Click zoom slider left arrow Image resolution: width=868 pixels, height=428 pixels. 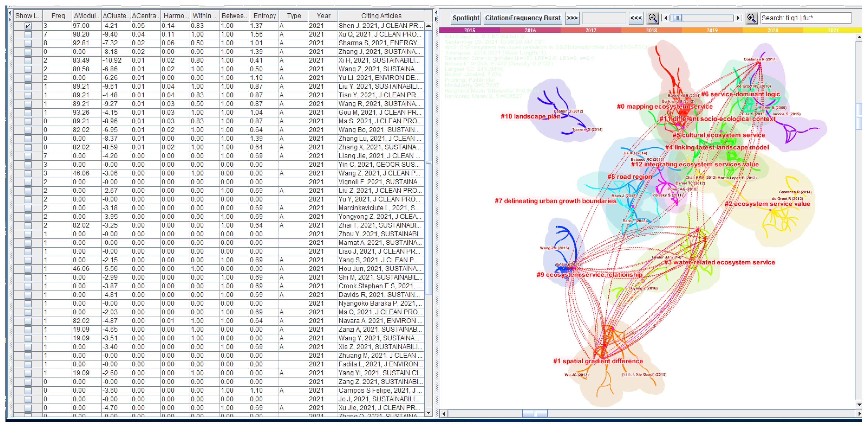coord(666,18)
